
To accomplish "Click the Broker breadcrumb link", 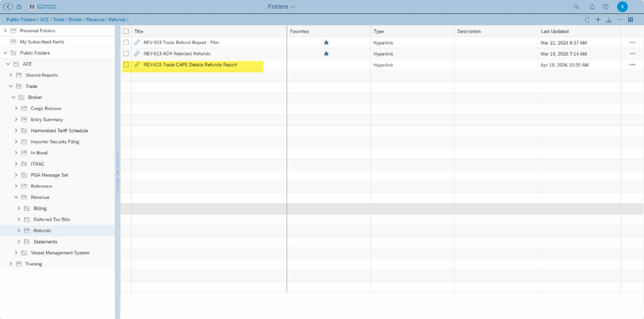I will click(x=75, y=20).
